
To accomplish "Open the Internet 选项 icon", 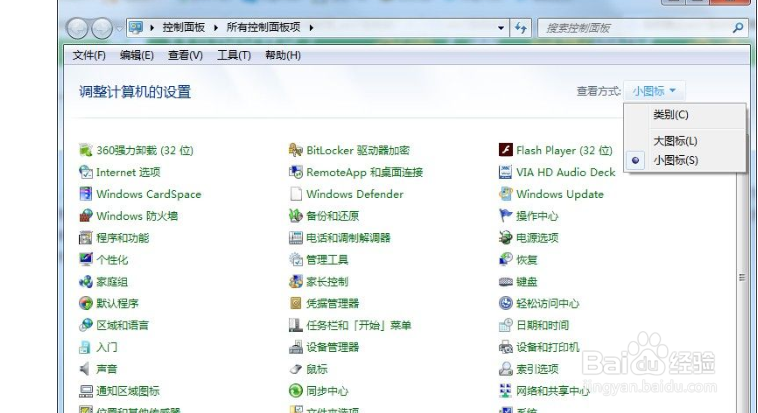I will 86,172.
